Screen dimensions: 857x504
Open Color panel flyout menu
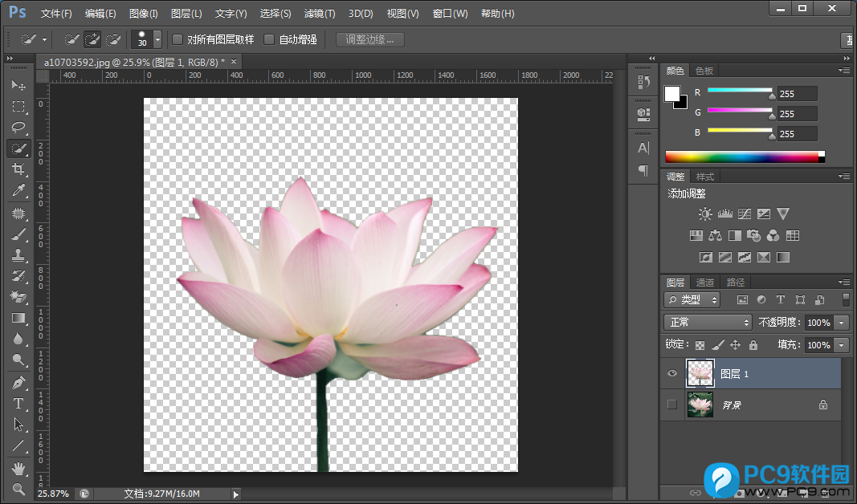[844, 71]
